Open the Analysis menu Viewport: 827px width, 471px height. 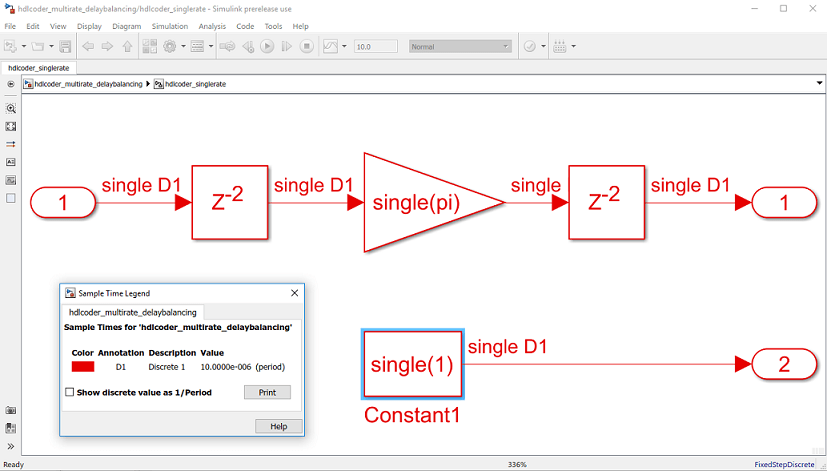pyautogui.click(x=212, y=26)
